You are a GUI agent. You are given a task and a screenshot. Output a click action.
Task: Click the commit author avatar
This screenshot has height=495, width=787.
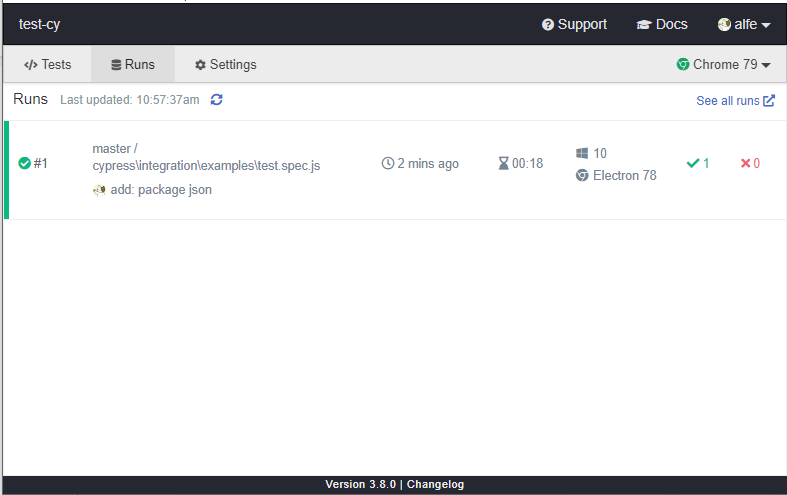click(x=99, y=190)
